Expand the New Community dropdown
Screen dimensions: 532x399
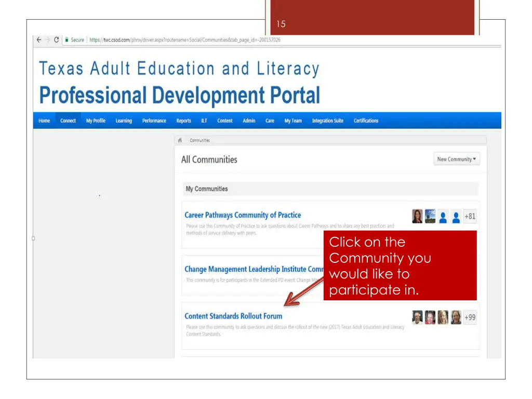point(457,159)
